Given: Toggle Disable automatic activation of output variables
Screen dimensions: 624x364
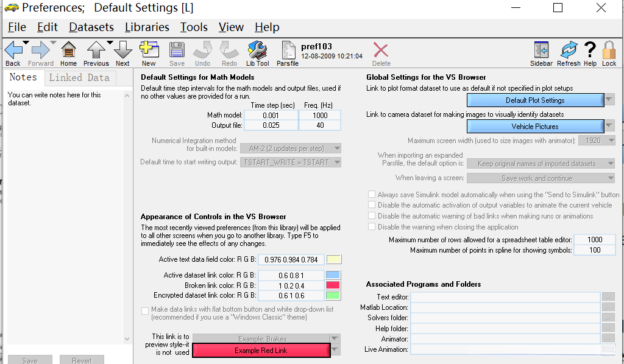Looking at the screenshot, I should 372,205.
